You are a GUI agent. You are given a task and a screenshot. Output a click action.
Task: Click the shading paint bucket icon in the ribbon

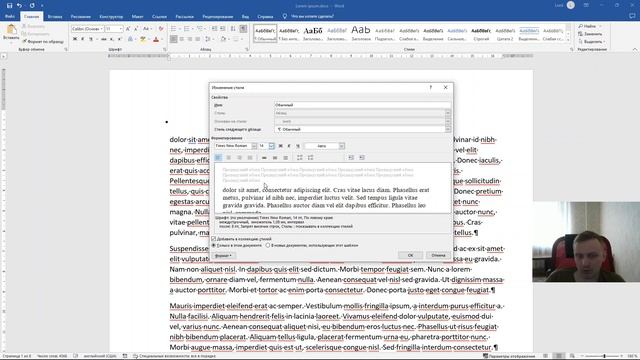[223, 39]
